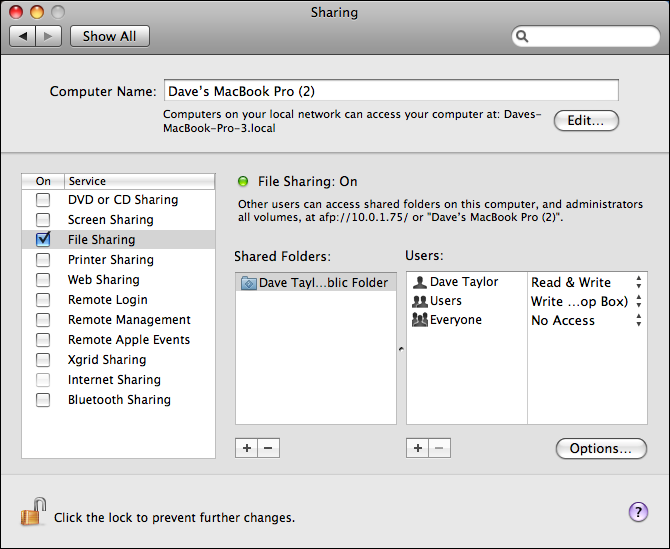Enable Web Sharing checkbox

43,280
